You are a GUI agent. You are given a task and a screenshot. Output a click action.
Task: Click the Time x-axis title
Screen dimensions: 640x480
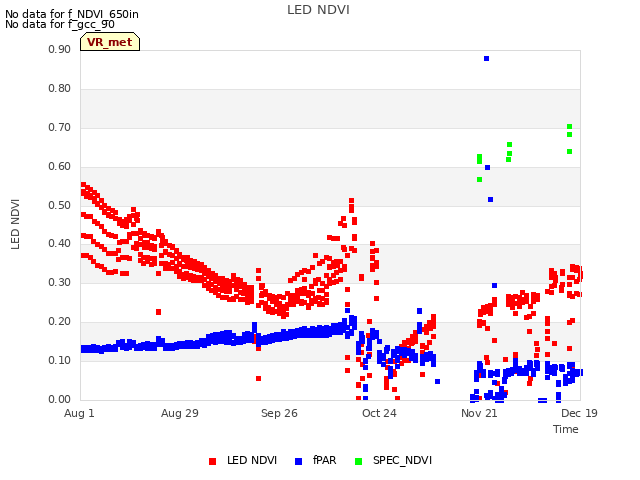point(566,429)
